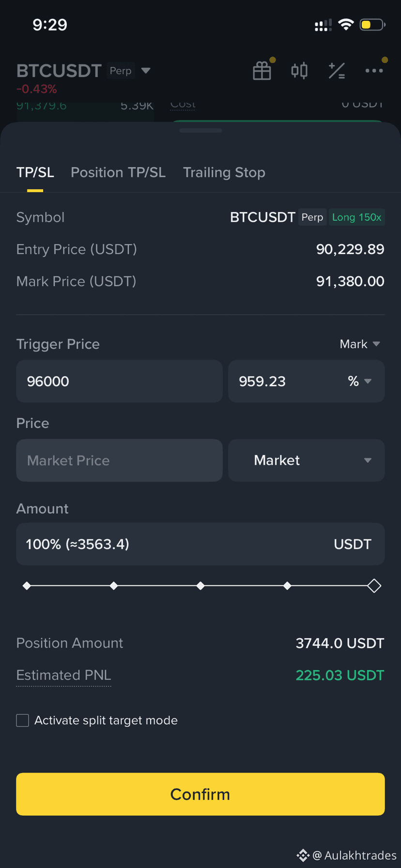Open the Market order type dropdown
This screenshot has height=868, width=401.
click(306, 460)
